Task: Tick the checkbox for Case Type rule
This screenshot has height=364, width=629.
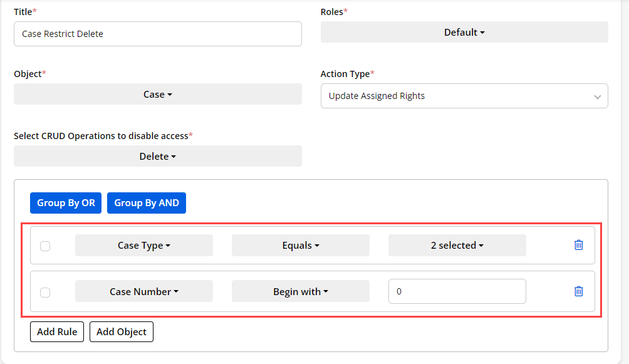Action: click(45, 246)
